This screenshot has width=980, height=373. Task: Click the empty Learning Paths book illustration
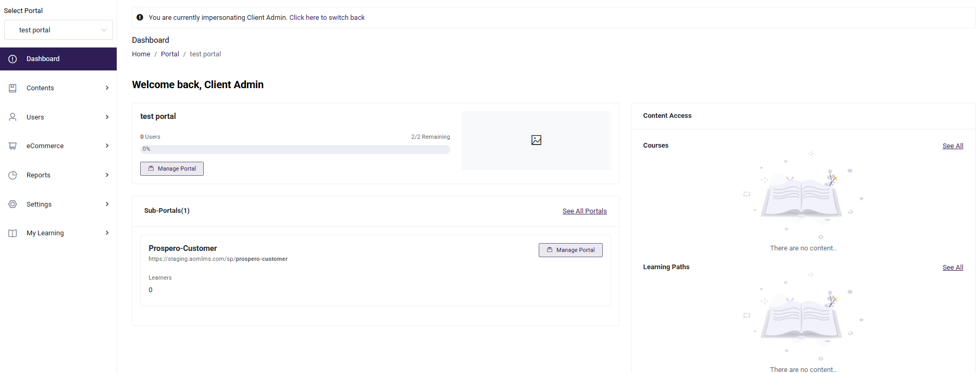tap(802, 317)
